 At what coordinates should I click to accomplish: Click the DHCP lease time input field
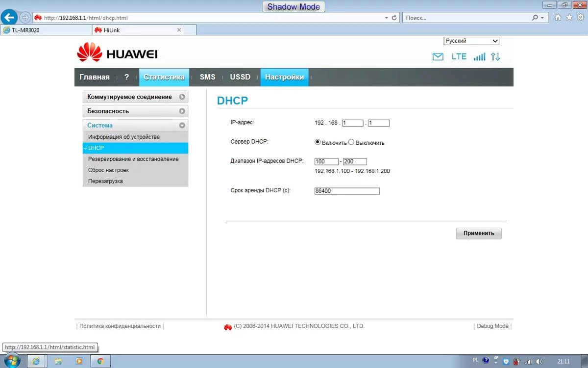pyautogui.click(x=347, y=191)
